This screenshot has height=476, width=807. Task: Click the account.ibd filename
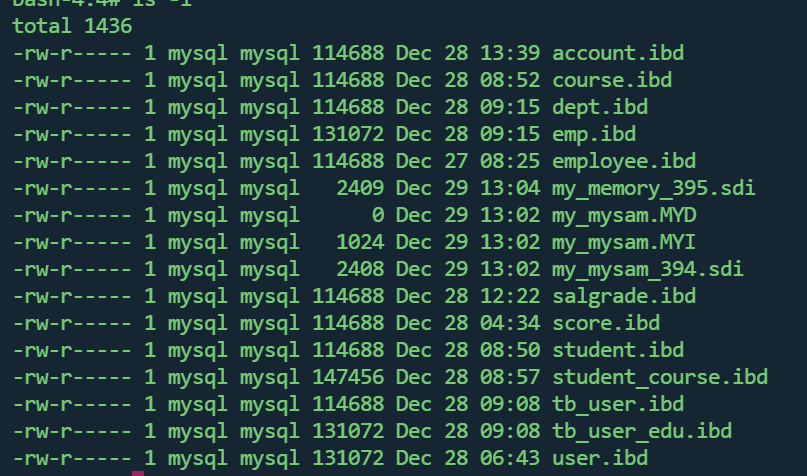tap(618, 53)
